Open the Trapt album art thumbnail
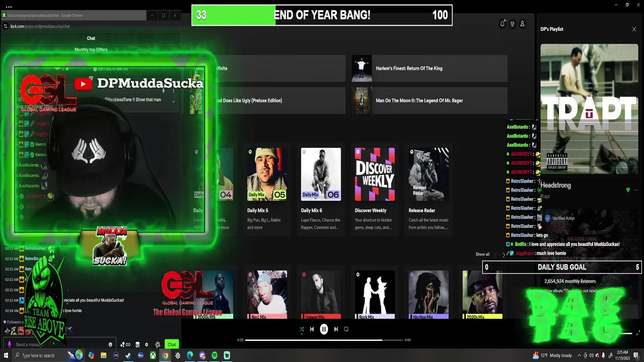 pyautogui.click(x=589, y=109)
